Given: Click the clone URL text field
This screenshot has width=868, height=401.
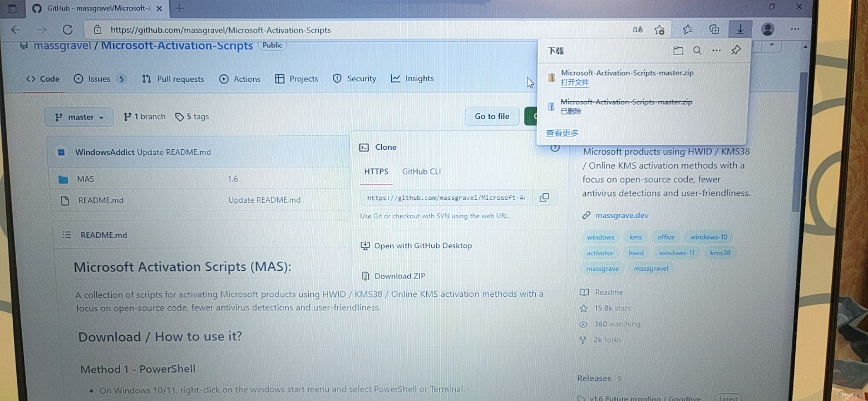Looking at the screenshot, I should [x=446, y=198].
